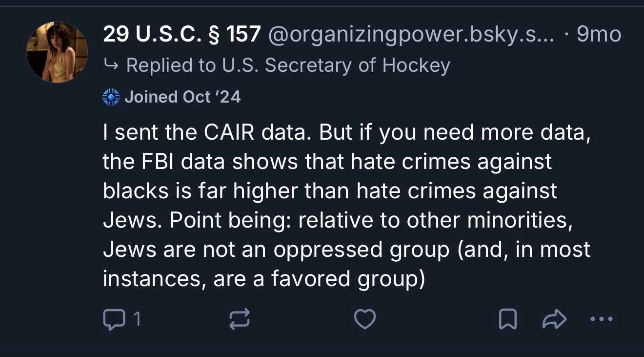Viewport: 644px width, 357px height.
Task: Like the post with the heart icon
Action: 364,319
